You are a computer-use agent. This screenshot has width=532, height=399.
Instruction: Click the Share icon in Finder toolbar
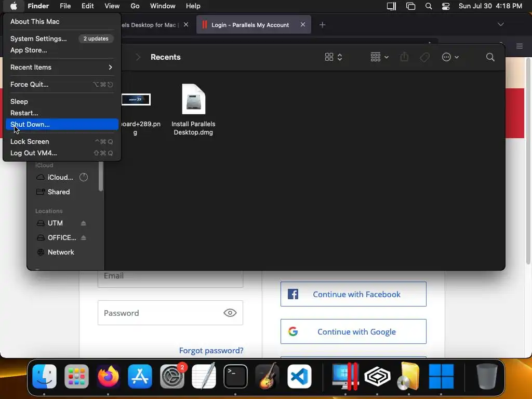point(404,57)
